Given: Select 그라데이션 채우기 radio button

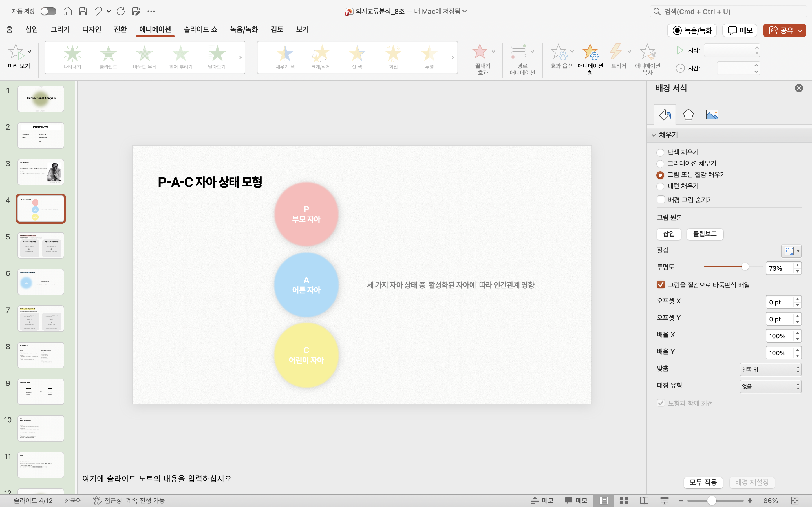Looking at the screenshot, I should [660, 164].
